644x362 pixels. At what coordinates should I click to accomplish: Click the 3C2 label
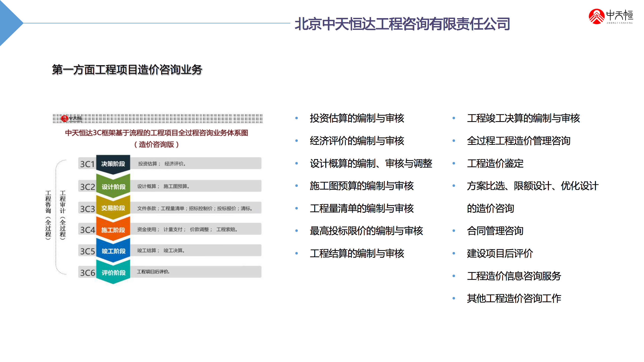(87, 187)
